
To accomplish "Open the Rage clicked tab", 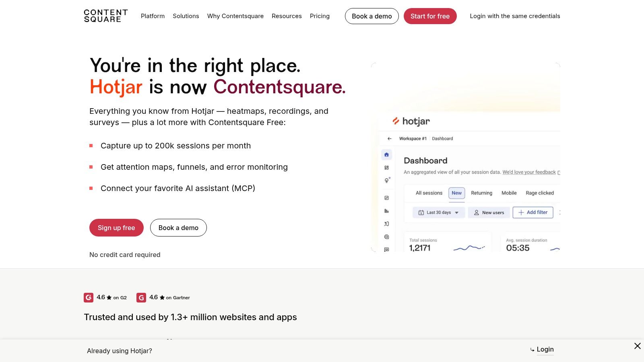I will coord(540,193).
